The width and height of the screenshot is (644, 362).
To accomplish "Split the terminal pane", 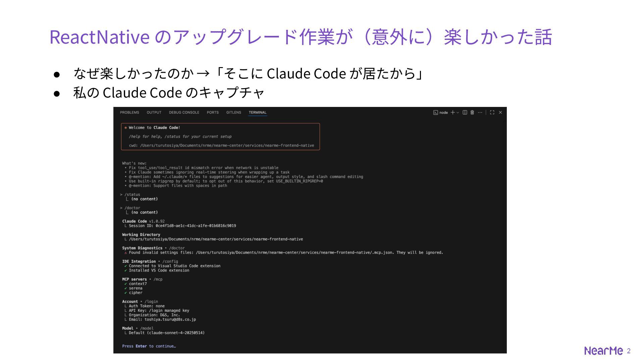I will pos(465,113).
